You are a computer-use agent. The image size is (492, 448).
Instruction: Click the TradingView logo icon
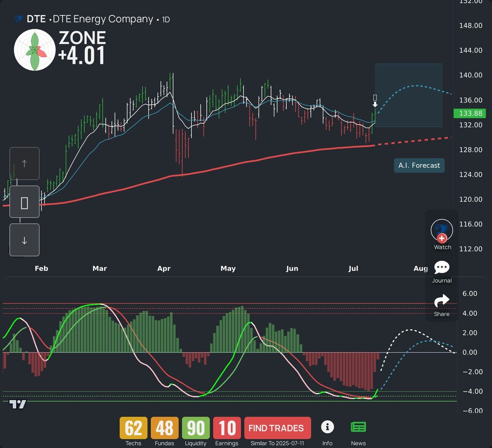pyautogui.click(x=17, y=404)
